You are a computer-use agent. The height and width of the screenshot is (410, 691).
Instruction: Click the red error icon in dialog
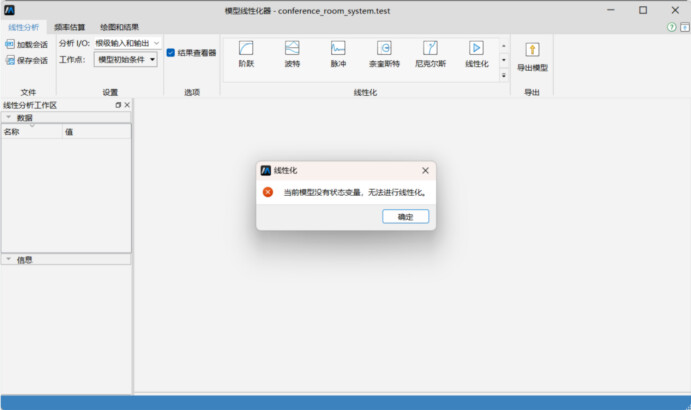tap(267, 192)
